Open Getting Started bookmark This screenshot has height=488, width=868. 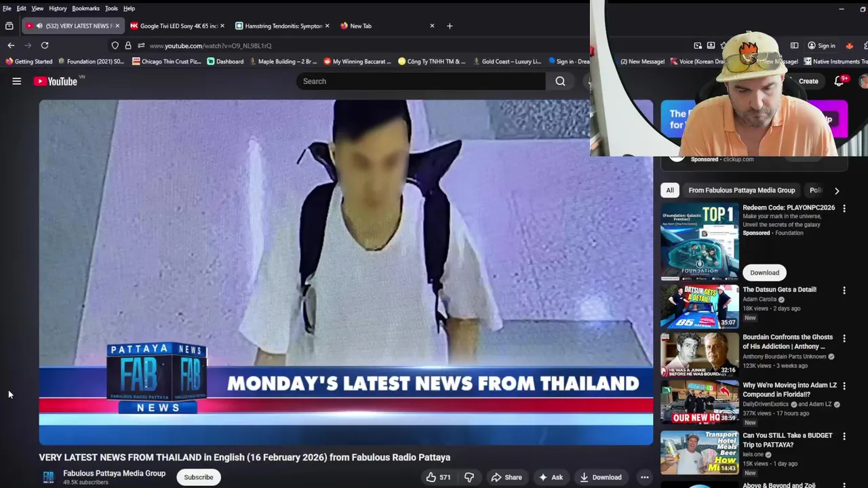(x=28, y=61)
